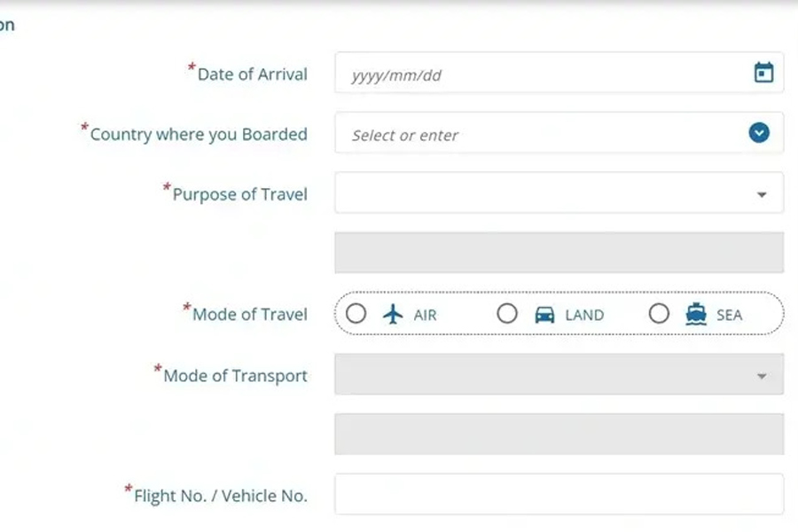This screenshot has width=798, height=532.
Task: Select the SEA radio button
Action: pyautogui.click(x=659, y=314)
